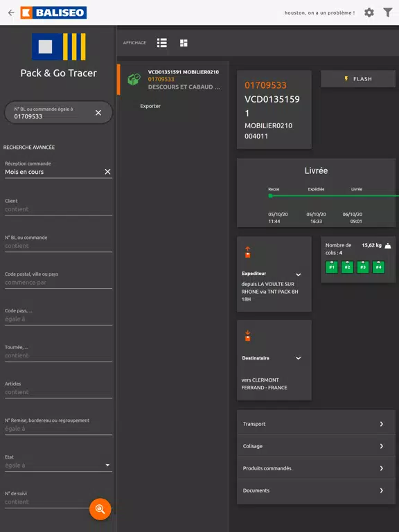
Task: Open the Etat dropdown
Action: click(x=58, y=465)
